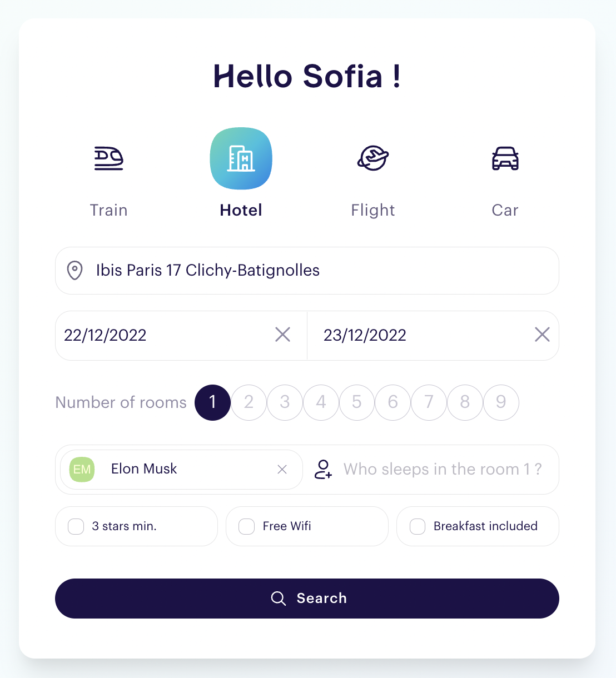The height and width of the screenshot is (678, 616).
Task: Click the Search button
Action: click(307, 599)
